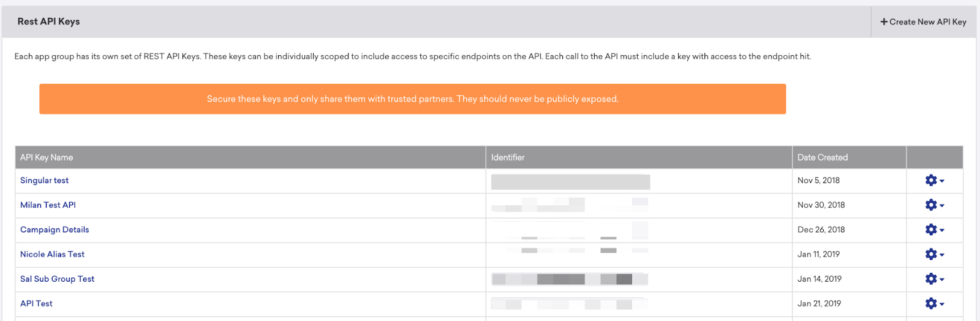
Task: Click the orange secure keys warning banner
Action: pos(412,99)
